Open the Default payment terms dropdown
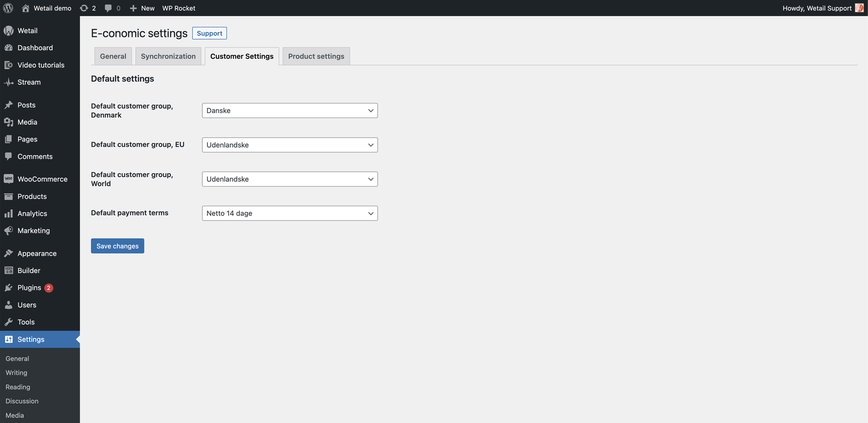 tap(290, 213)
